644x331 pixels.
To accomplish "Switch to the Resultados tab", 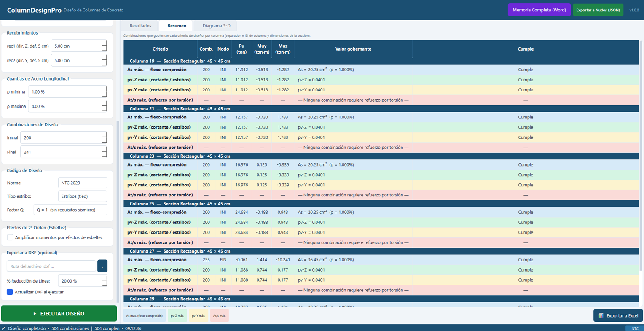I will 140,26.
